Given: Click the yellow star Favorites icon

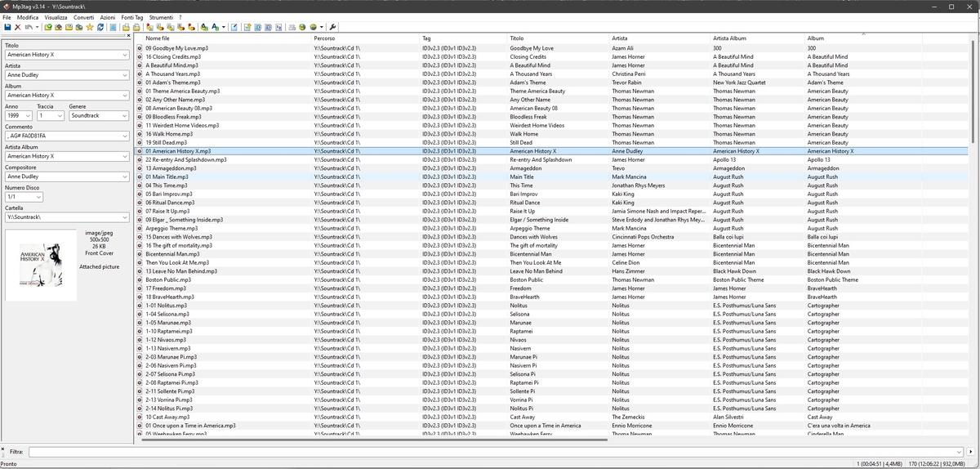Looking at the screenshot, I should pos(90,27).
